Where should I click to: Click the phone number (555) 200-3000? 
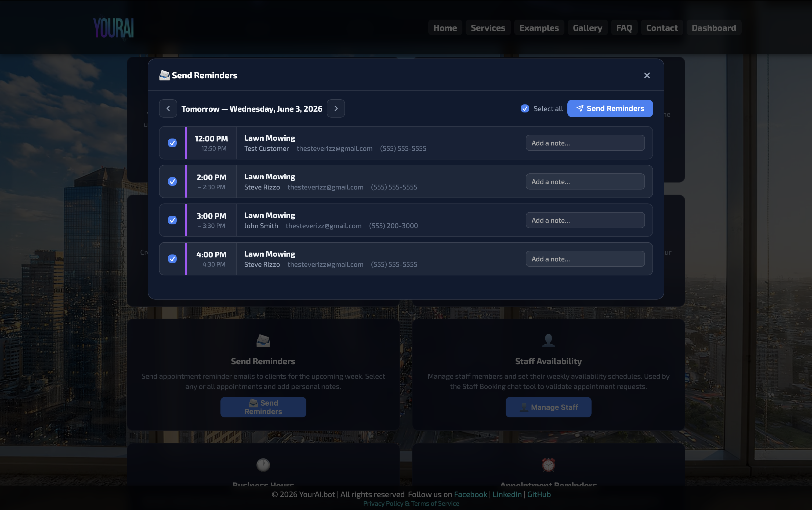393,226
